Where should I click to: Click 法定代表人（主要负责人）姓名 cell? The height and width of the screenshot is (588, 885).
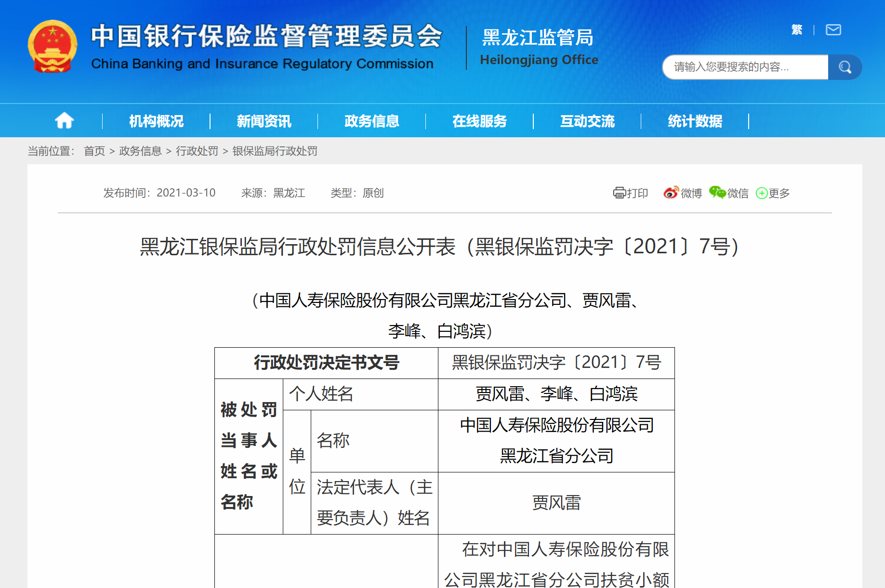click(x=374, y=503)
